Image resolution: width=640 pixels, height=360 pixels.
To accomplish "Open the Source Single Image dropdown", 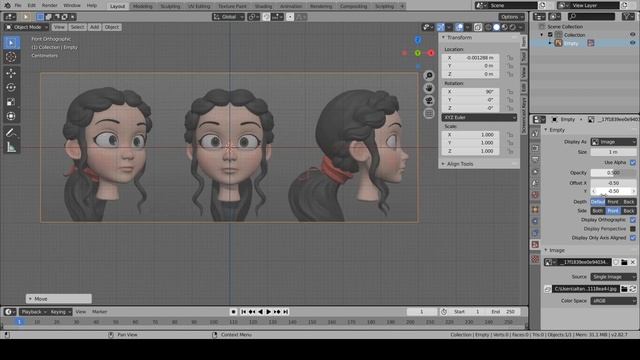I will pyautogui.click(x=613, y=277).
